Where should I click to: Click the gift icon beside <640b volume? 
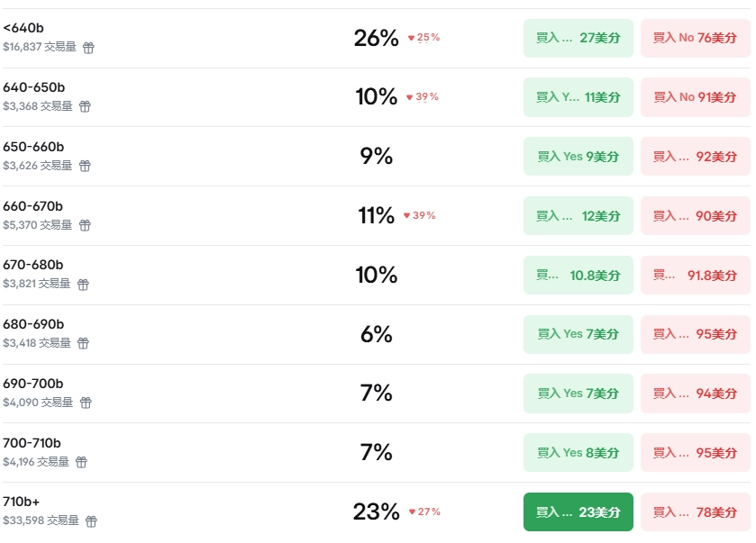pos(88,48)
